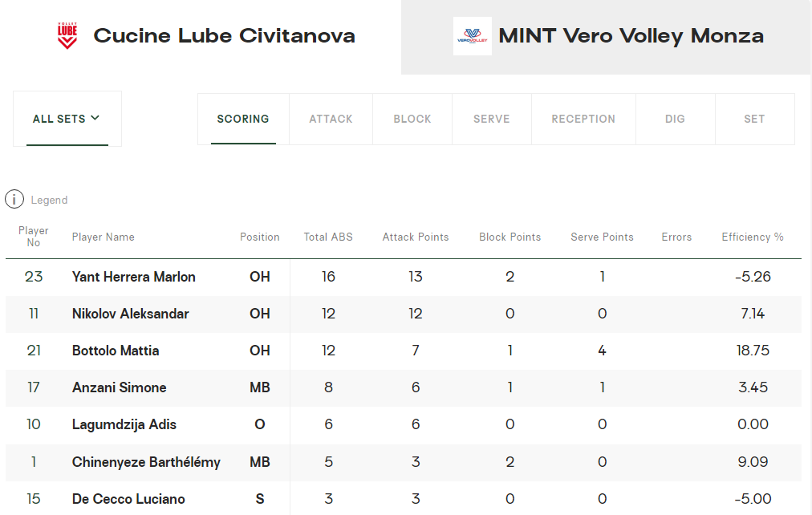
Task: Show the DIG statistics tab
Action: coord(675,119)
